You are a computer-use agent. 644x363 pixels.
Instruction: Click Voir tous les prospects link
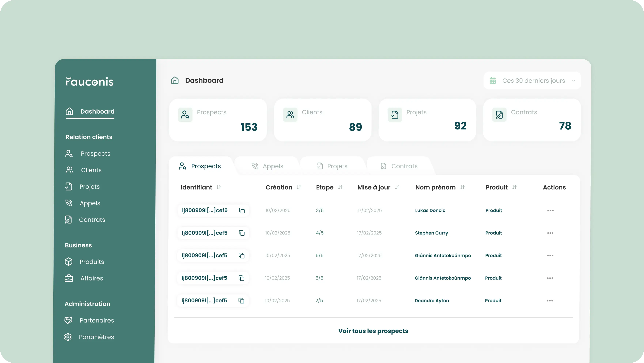(373, 331)
